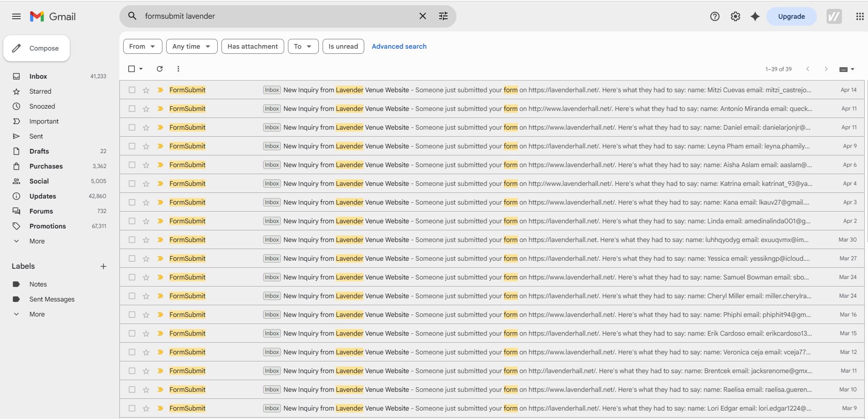
Task: Click the Gmail logo
Action: pos(53,16)
